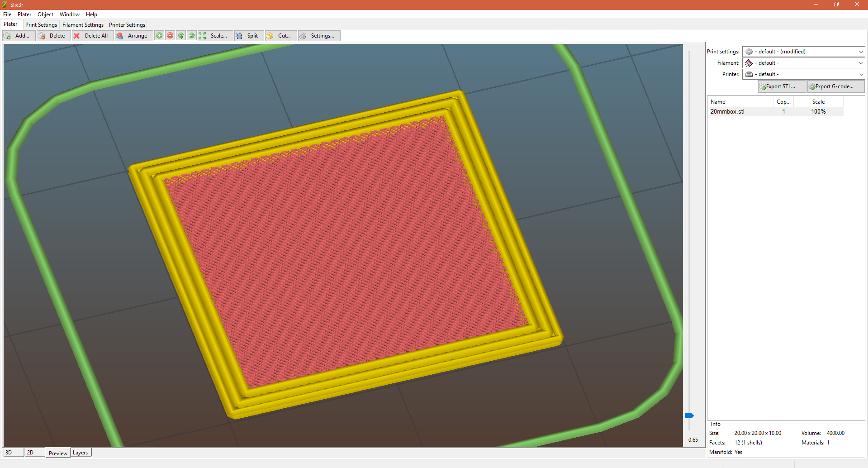The image size is (868, 468).
Task: Open Printer preset dropdown
Action: pyautogui.click(x=804, y=74)
